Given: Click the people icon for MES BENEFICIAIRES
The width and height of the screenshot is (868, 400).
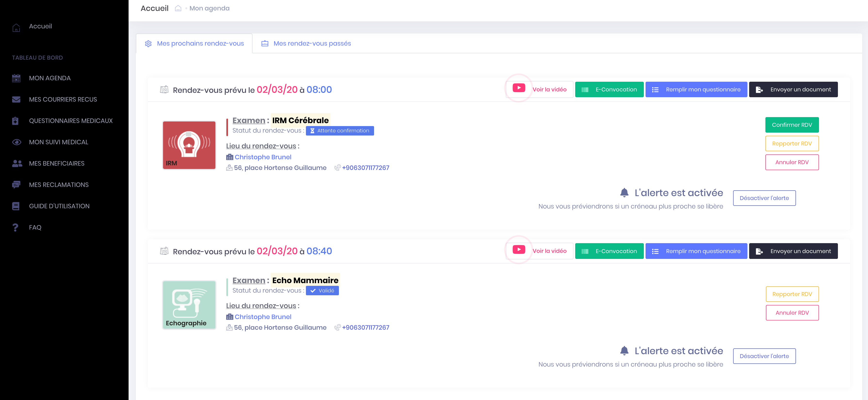Looking at the screenshot, I should tap(17, 164).
